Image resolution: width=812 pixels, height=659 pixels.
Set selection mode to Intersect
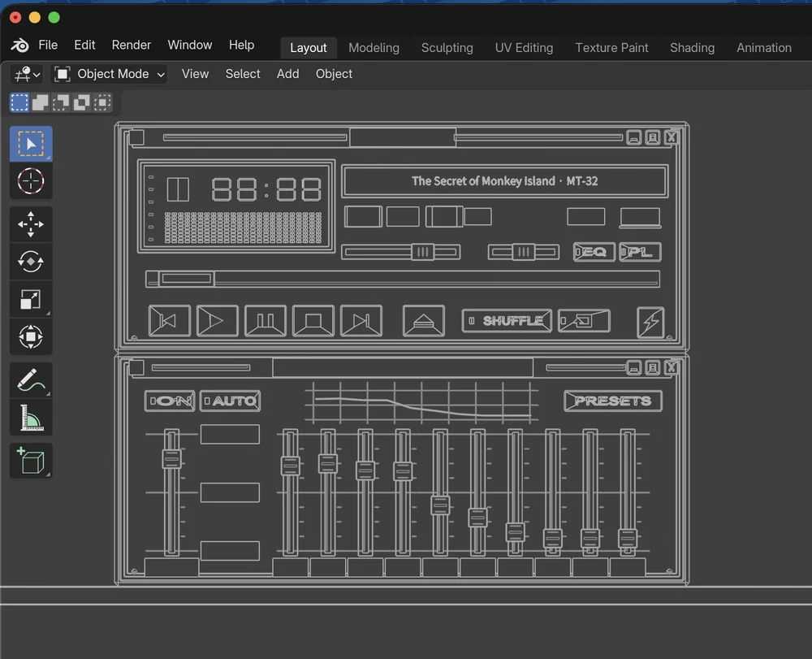point(102,102)
